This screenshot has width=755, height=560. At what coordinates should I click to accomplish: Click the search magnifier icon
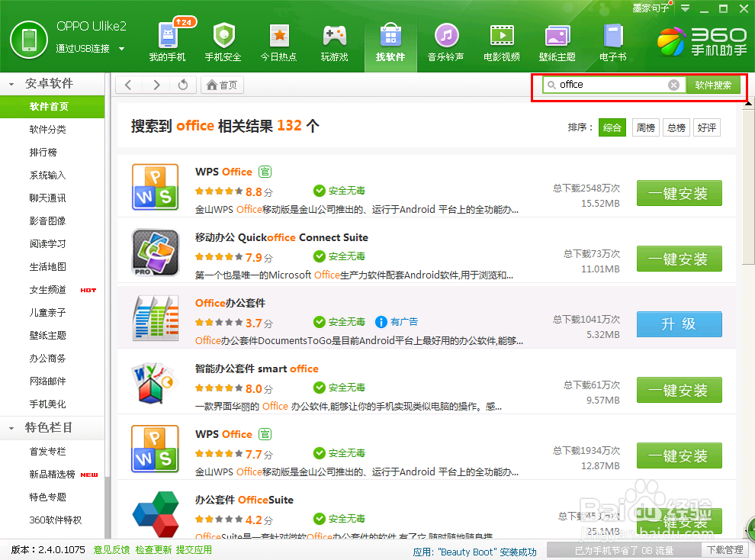click(551, 85)
